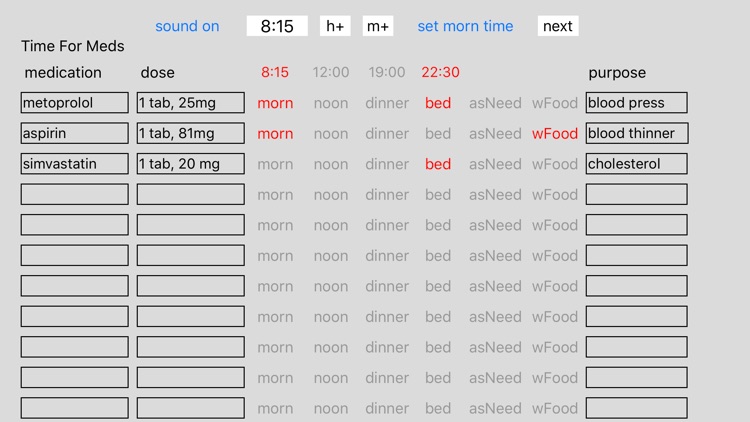Screen dimensions: 750x422
Task: Toggle bed for simvastatin
Action: (x=438, y=164)
